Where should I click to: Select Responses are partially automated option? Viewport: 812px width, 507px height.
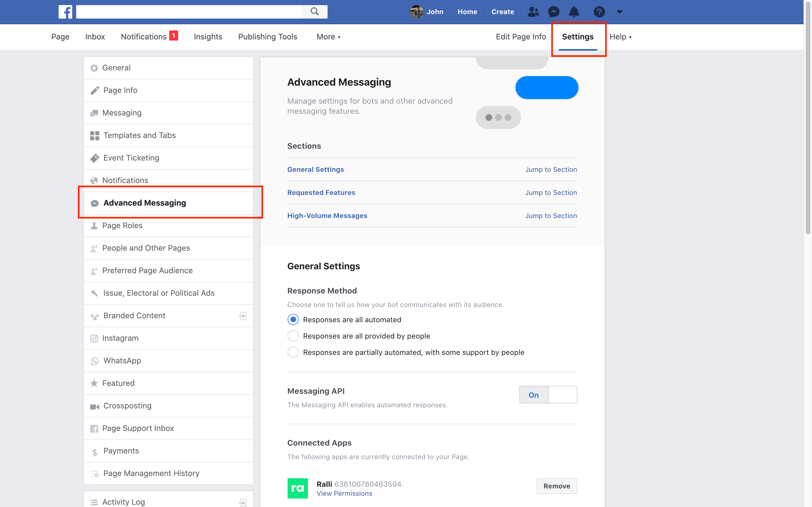click(x=293, y=352)
